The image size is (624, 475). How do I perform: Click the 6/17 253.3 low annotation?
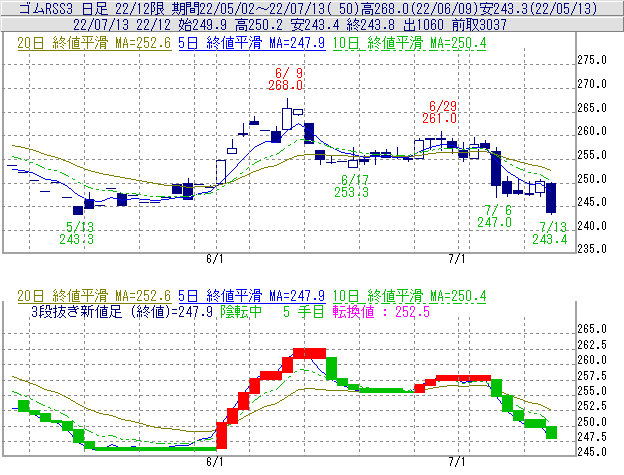(x=351, y=186)
